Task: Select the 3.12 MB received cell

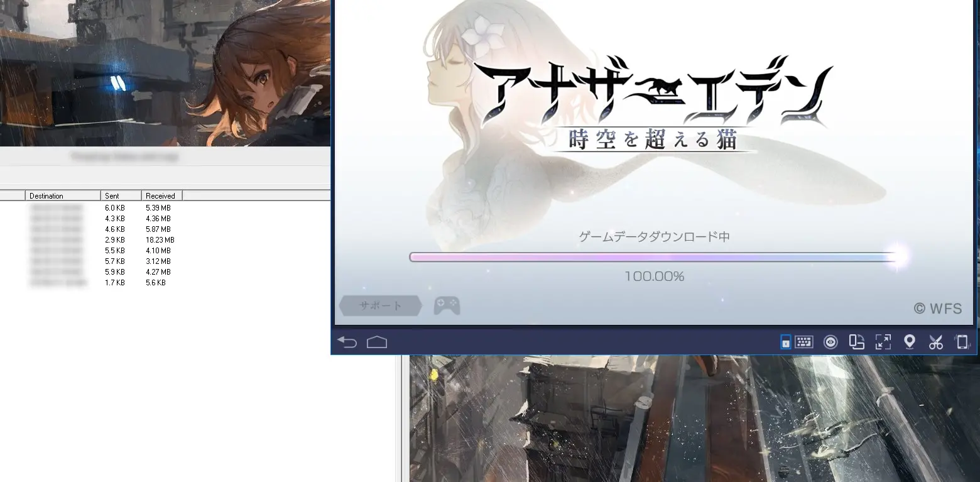Action: coord(158,261)
